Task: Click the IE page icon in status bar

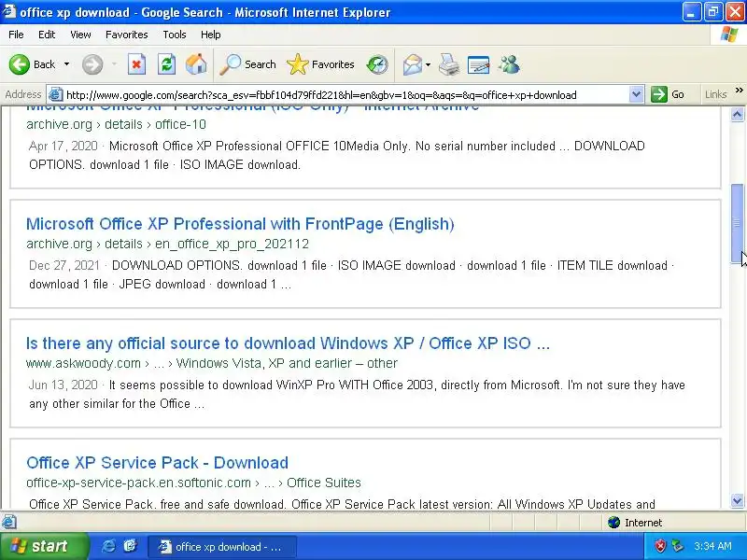Action: (9, 523)
